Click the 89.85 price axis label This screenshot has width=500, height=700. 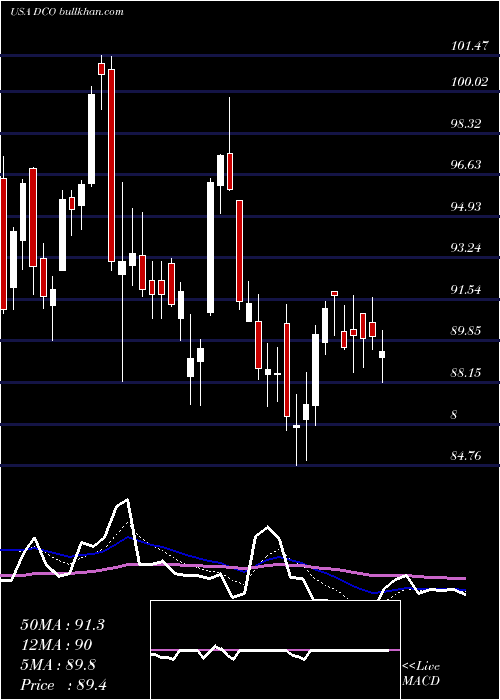click(x=466, y=331)
